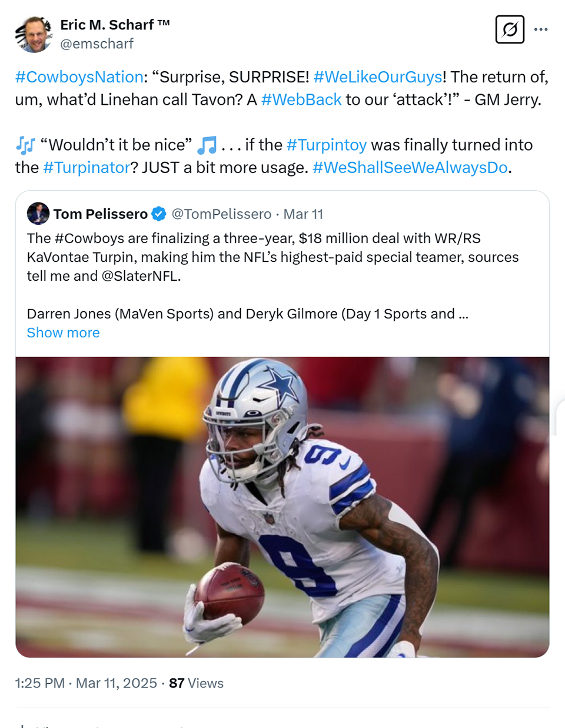Click the Grok slash icon button
This screenshot has width=565, height=728.
coord(510,29)
